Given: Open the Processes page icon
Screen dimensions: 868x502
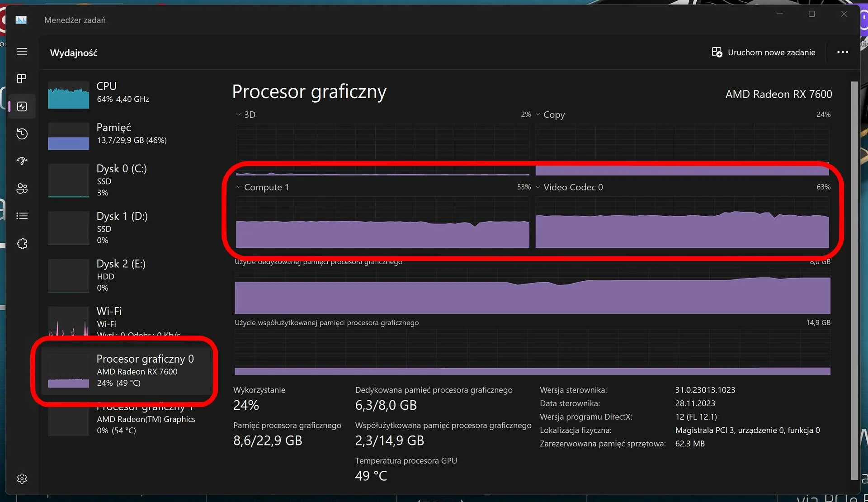Looking at the screenshot, I should pyautogui.click(x=22, y=79).
